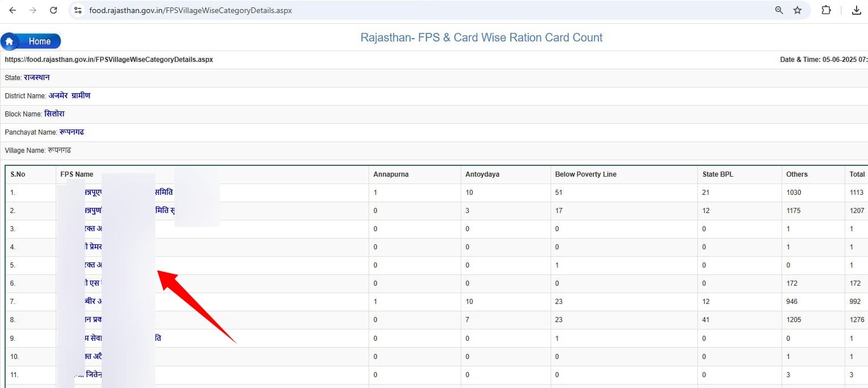Reload the ration card count page

53,10
